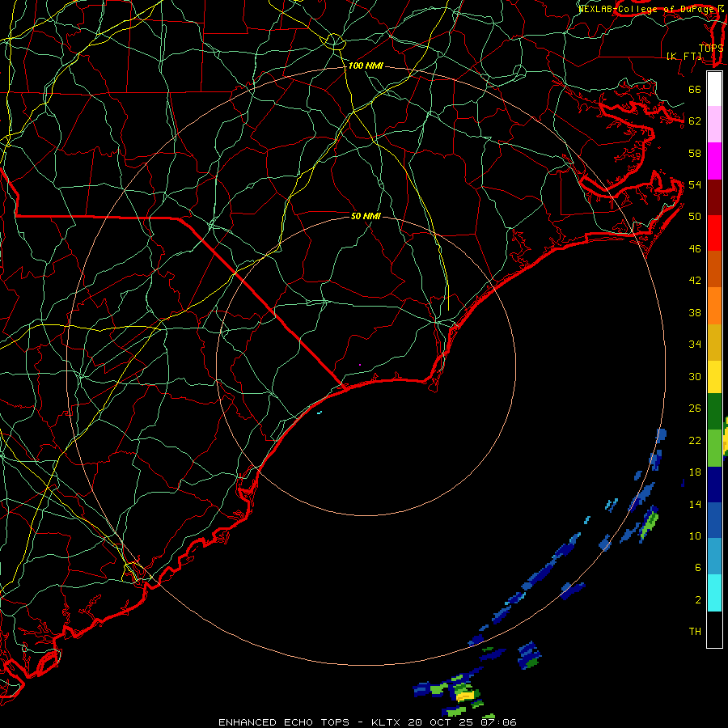This screenshot has width=728, height=728.
Task: Click the NEXLAB-College of DuPage watermark text
Action: coord(646,9)
